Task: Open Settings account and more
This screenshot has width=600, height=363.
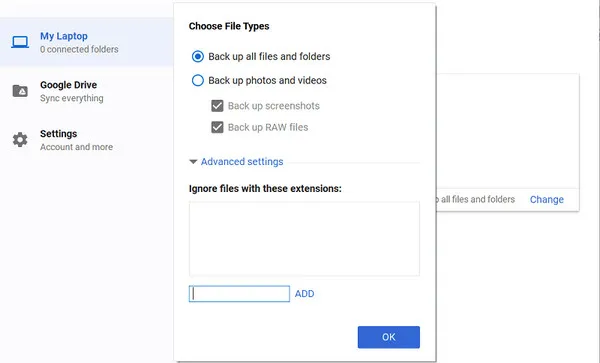Action: (86, 140)
